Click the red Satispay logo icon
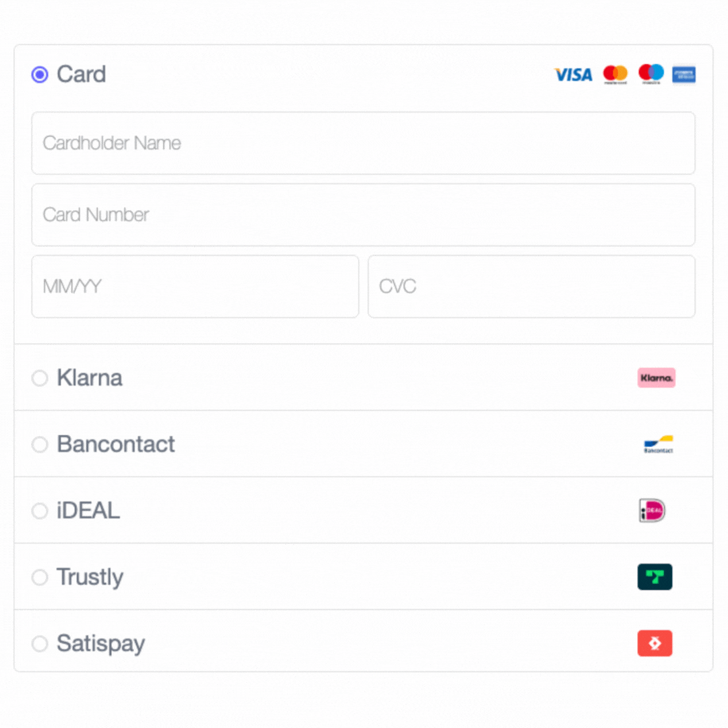 (655, 643)
